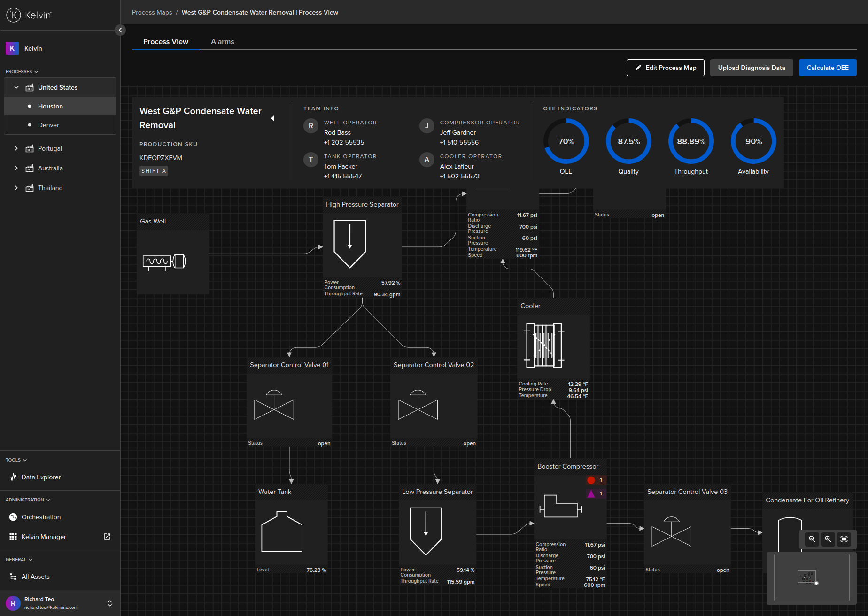Collapse the United States tree node
The image size is (868, 616).
[16, 87]
